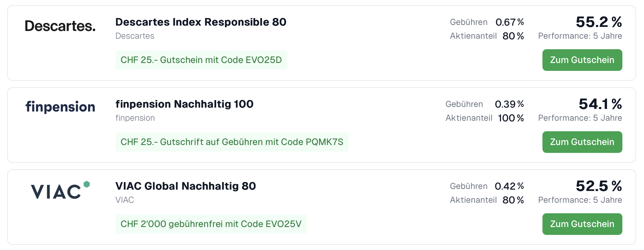
Task: Click the finpension logo
Action: [60, 107]
